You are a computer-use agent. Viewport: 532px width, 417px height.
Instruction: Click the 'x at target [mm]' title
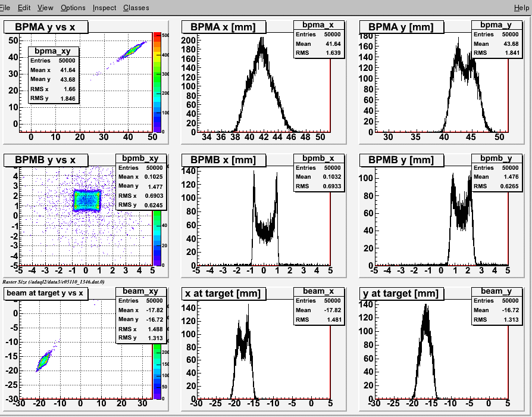223,293
